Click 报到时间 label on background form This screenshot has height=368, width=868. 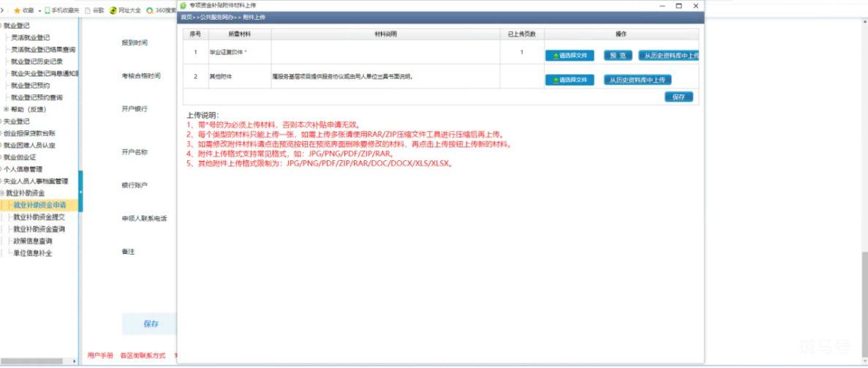coord(135,42)
